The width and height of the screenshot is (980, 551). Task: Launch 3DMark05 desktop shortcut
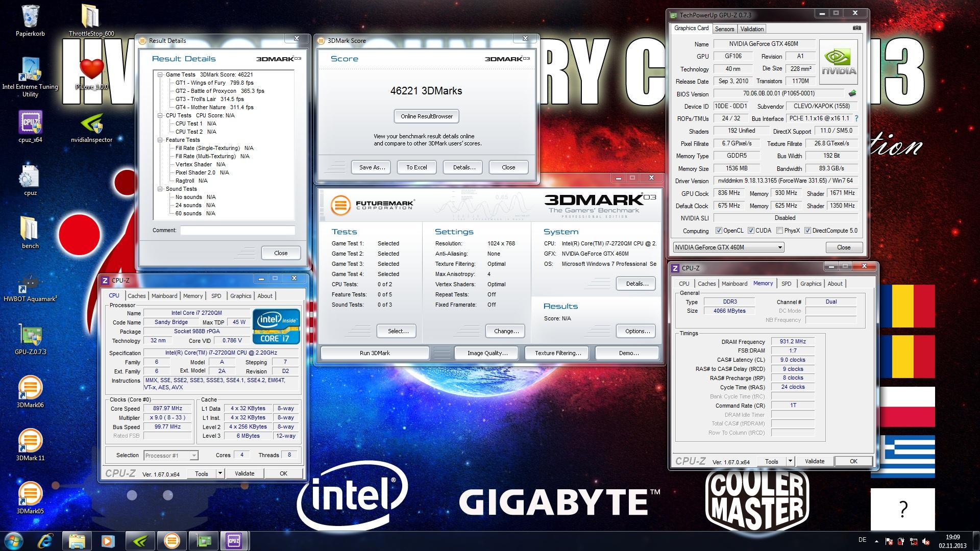(30, 498)
